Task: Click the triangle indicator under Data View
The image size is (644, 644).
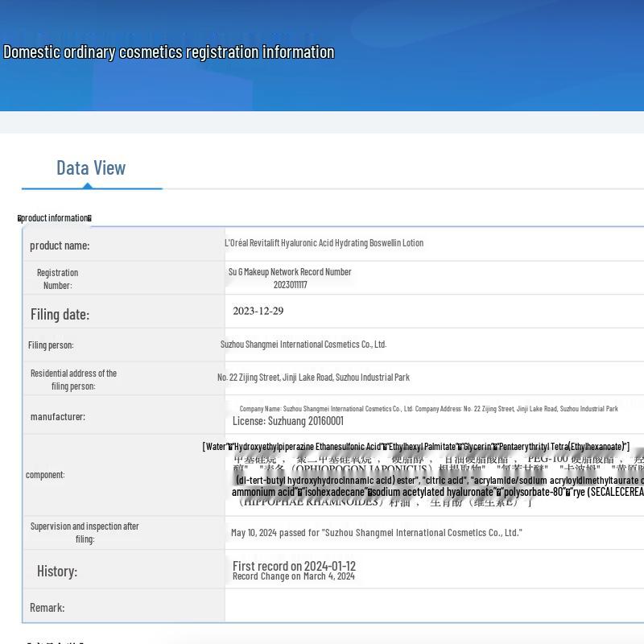Action: 87,186
